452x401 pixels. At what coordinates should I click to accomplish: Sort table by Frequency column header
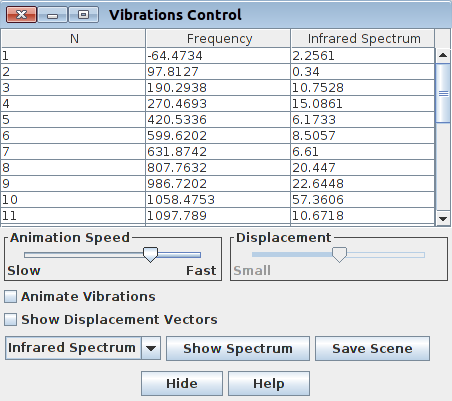(218, 39)
